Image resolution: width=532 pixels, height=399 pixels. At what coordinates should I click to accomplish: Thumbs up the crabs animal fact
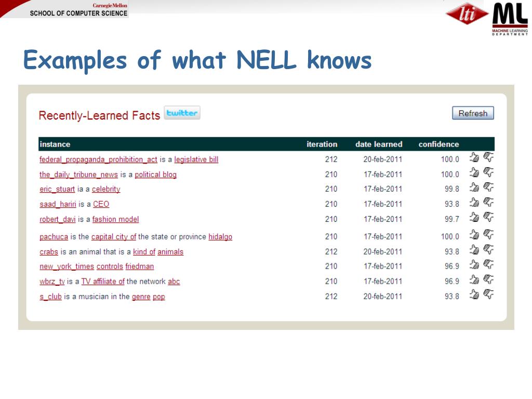474,250
